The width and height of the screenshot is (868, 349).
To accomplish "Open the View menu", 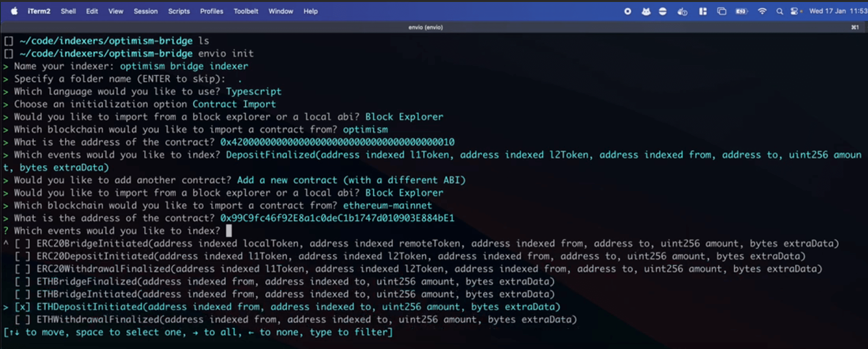I will (x=115, y=11).
